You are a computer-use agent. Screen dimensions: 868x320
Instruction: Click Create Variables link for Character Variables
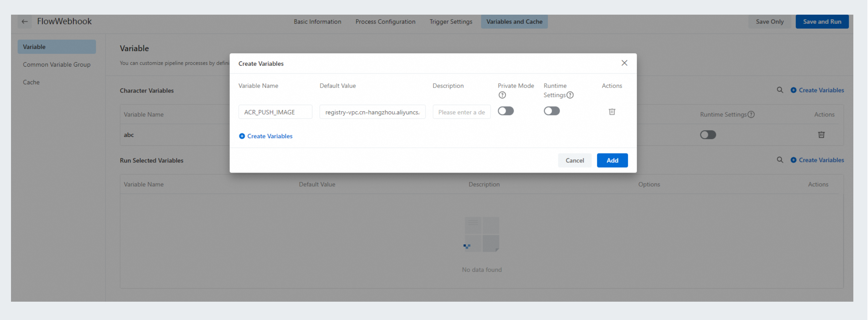coord(817,90)
